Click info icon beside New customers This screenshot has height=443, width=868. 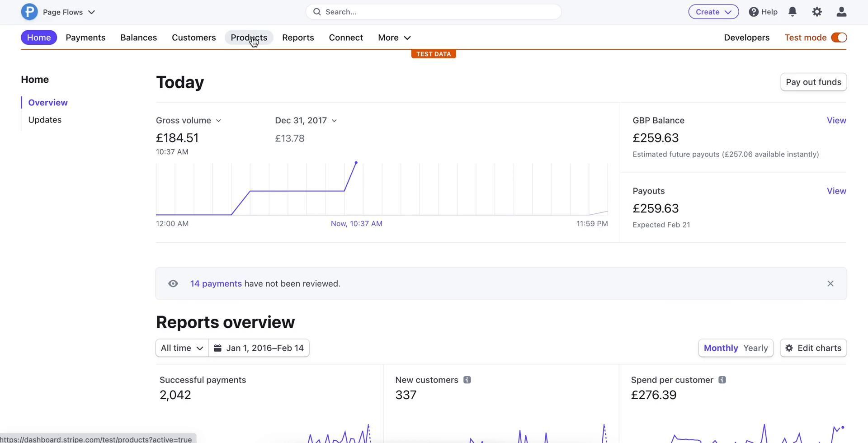[467, 380]
